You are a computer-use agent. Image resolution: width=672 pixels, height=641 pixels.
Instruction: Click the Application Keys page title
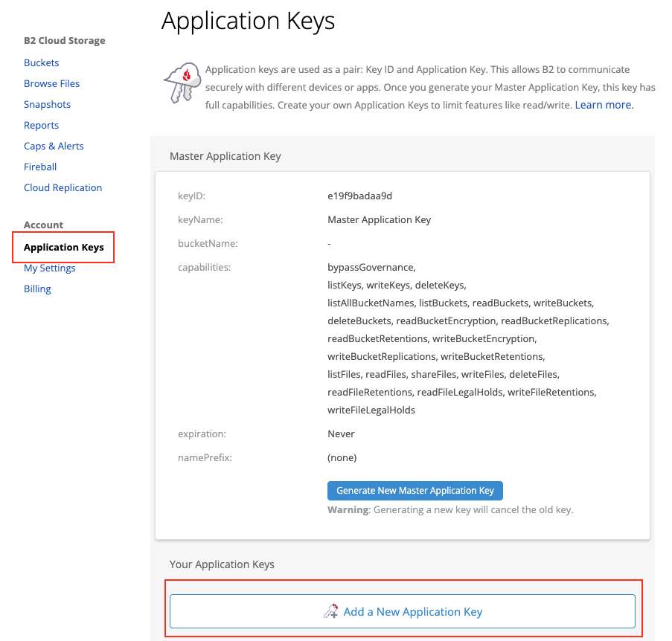click(248, 21)
